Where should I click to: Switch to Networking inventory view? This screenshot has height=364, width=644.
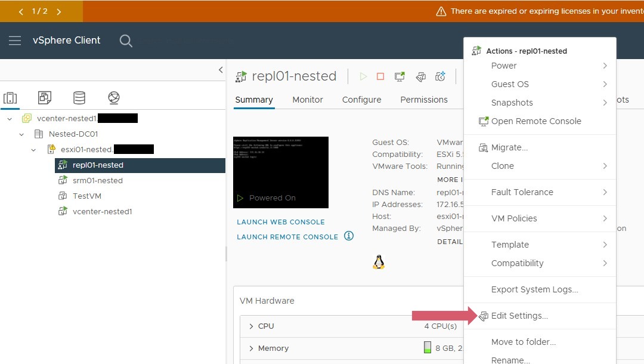(x=114, y=98)
